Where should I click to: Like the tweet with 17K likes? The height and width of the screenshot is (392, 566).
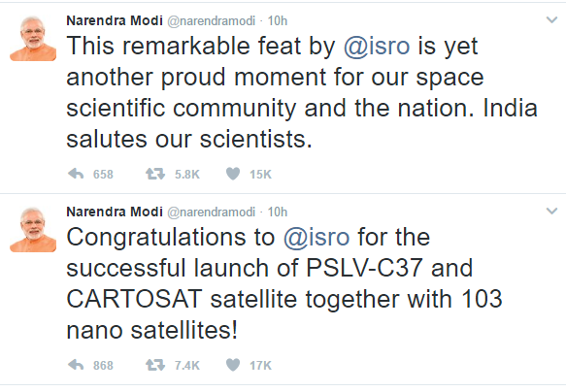(233, 365)
